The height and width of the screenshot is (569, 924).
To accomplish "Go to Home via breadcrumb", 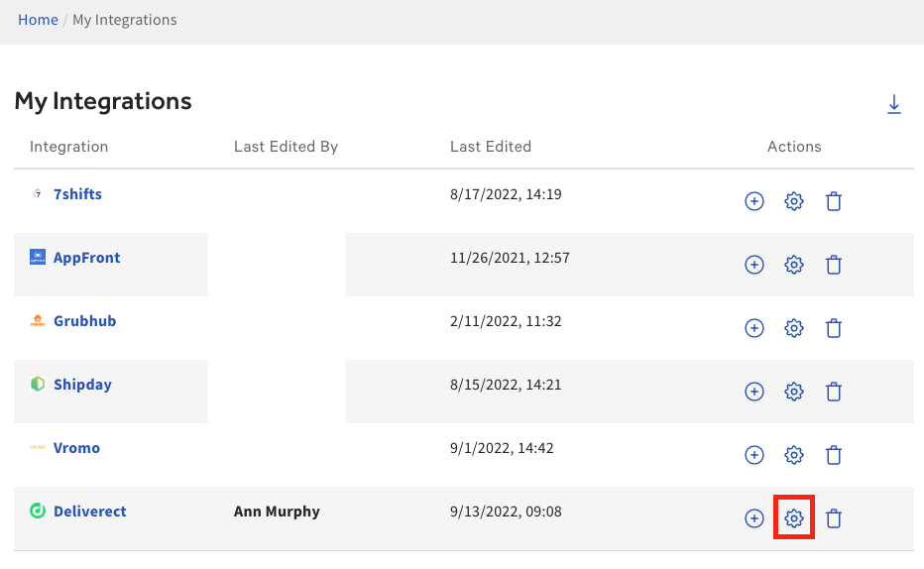I will [x=38, y=20].
